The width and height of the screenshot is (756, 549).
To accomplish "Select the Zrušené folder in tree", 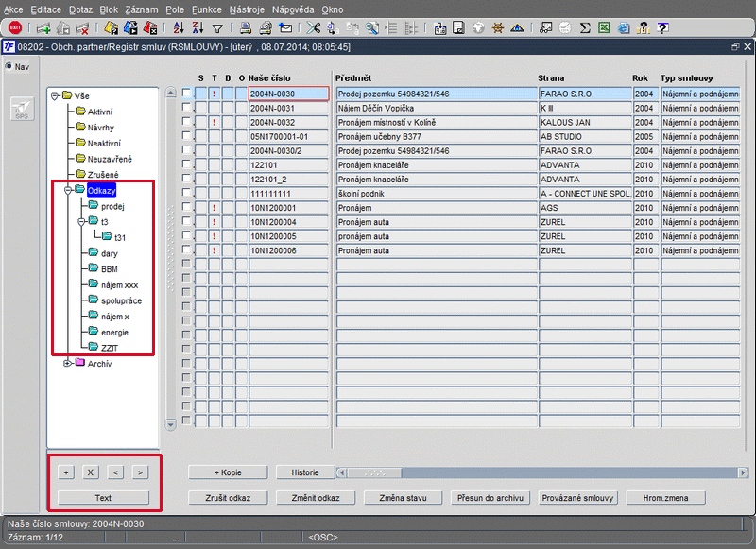I will (103, 175).
